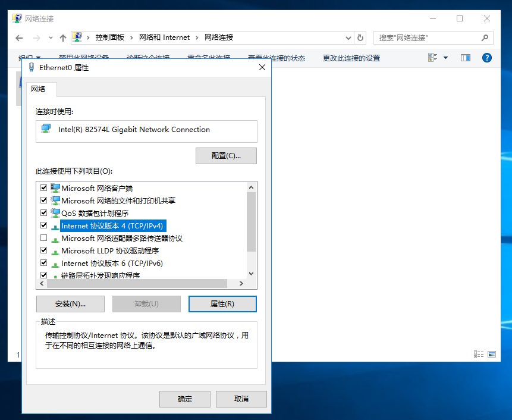Expand the chevron after 控制面板 breadcrumb
Viewport: 512px width, 420px height.
pos(131,38)
